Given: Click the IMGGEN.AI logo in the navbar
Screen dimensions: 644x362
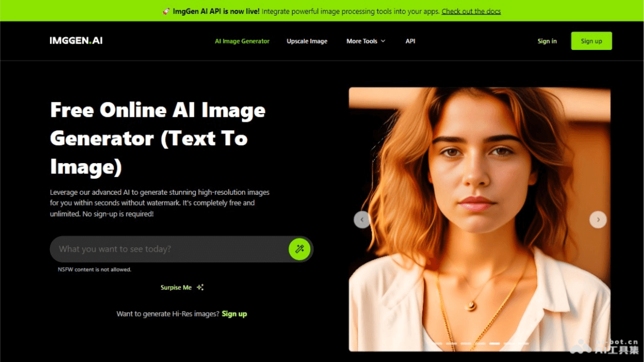Looking at the screenshot, I should 76,40.
